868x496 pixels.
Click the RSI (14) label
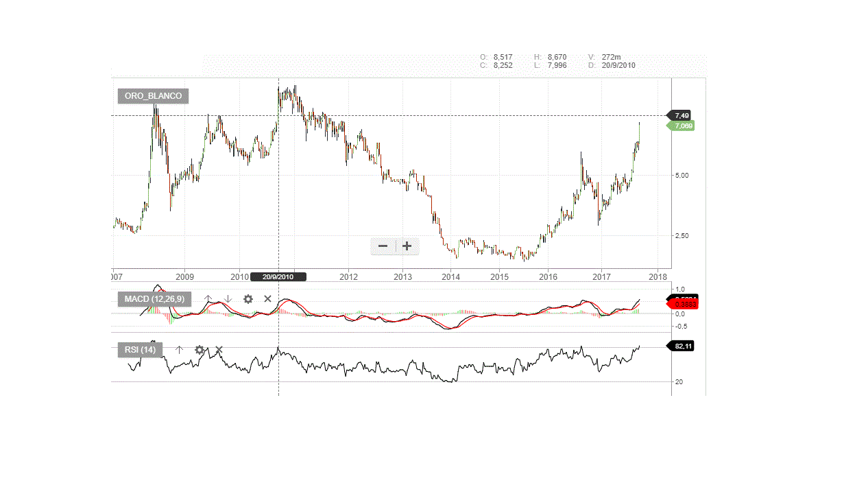140,350
